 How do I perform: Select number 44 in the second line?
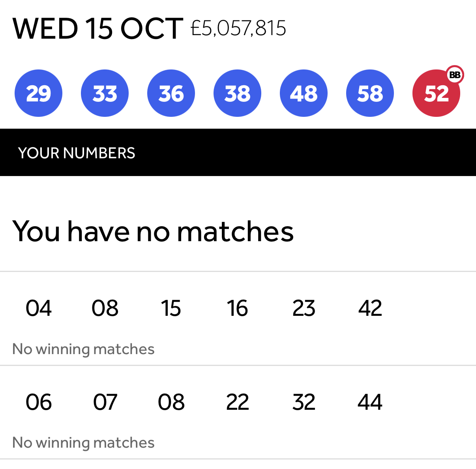[370, 402]
